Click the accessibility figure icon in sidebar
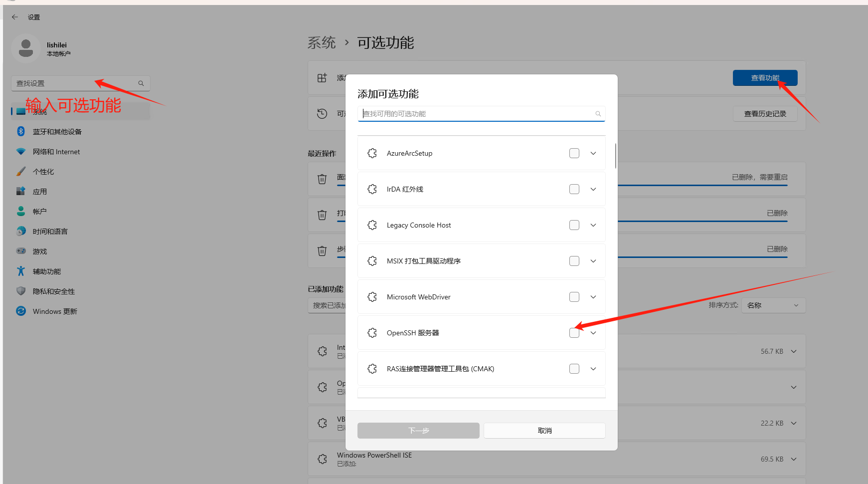 coord(21,271)
